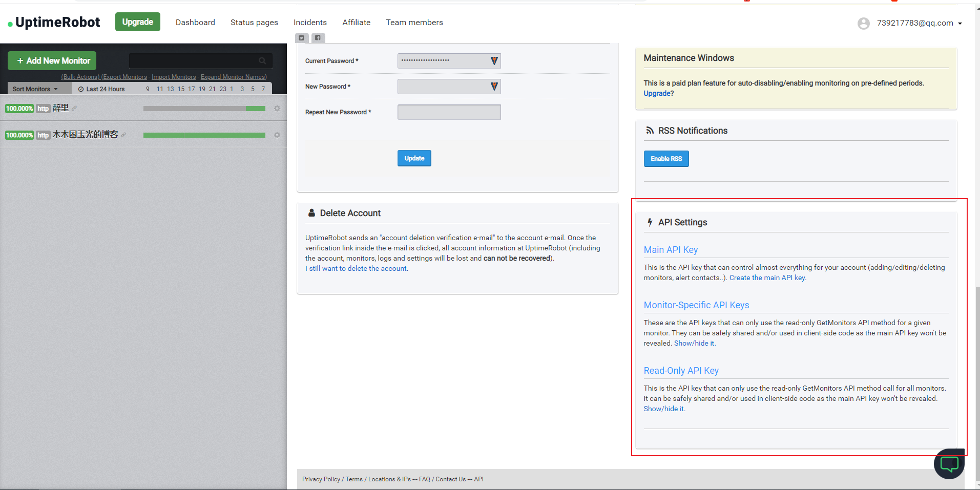This screenshot has width=980, height=490.
Task: Go to Status pages
Action: click(x=254, y=23)
